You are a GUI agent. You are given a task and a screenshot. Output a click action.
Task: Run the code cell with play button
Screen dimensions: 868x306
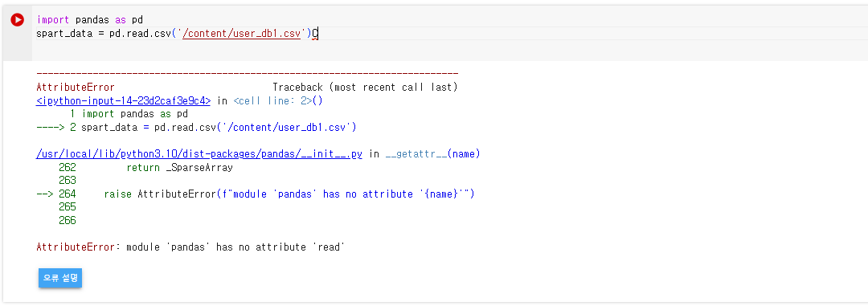pyautogui.click(x=17, y=20)
